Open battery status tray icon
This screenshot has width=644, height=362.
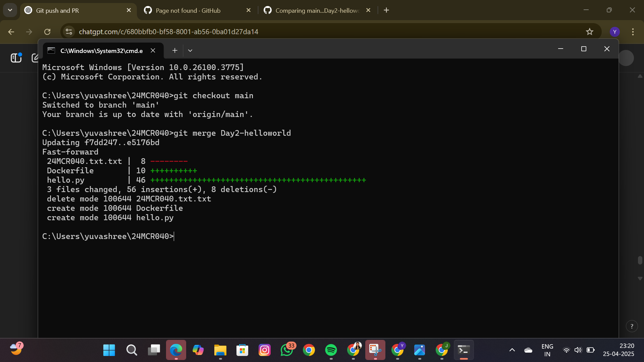(591, 350)
